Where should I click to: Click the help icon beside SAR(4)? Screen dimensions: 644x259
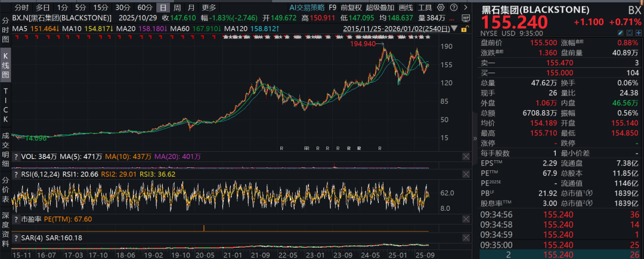pyautogui.click(x=16, y=238)
